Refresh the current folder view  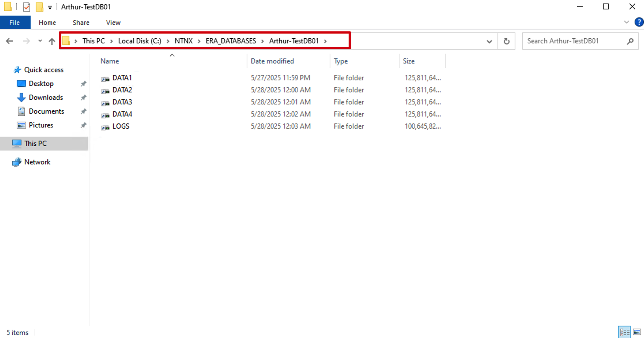tap(506, 41)
